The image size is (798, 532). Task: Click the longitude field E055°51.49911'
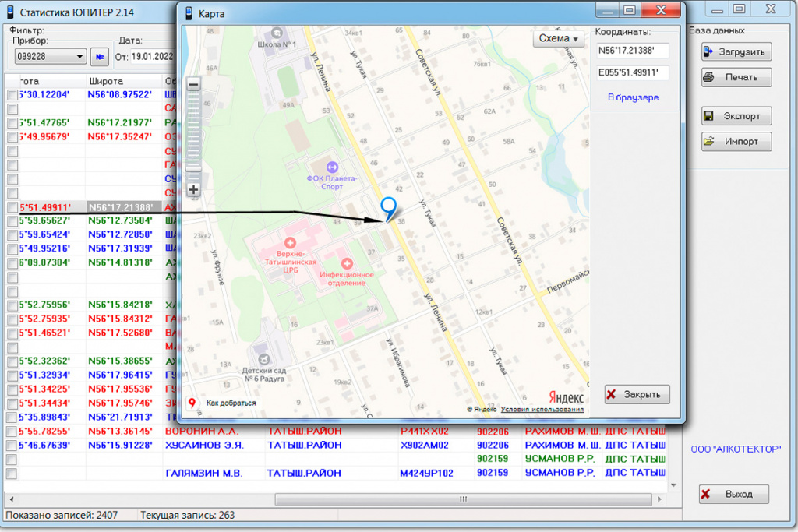point(633,72)
